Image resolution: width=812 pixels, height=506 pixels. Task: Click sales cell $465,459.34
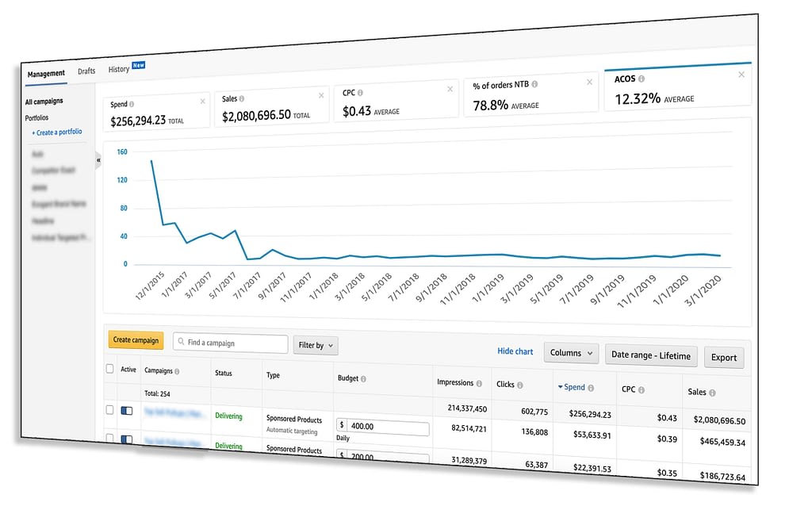click(722, 442)
